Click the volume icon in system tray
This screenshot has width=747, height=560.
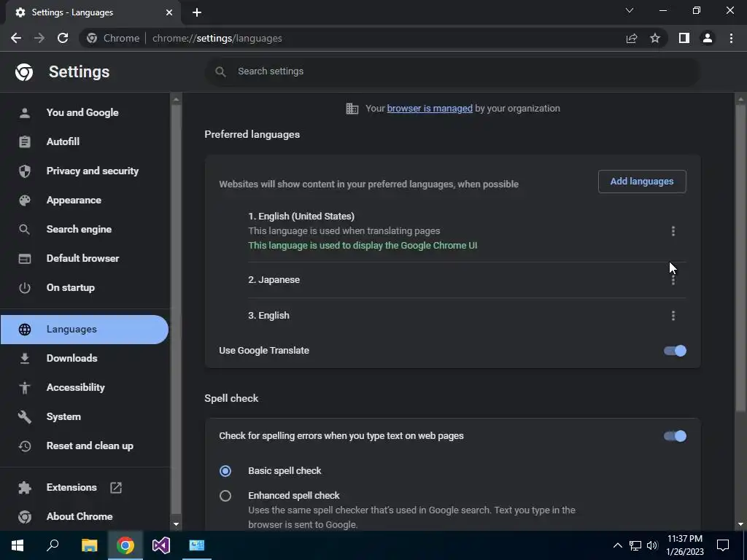coord(651,545)
